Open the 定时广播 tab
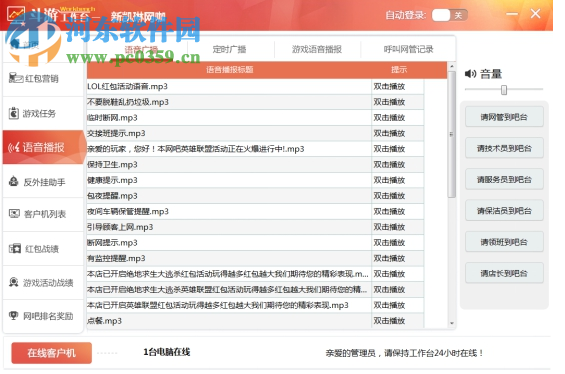 [229, 49]
